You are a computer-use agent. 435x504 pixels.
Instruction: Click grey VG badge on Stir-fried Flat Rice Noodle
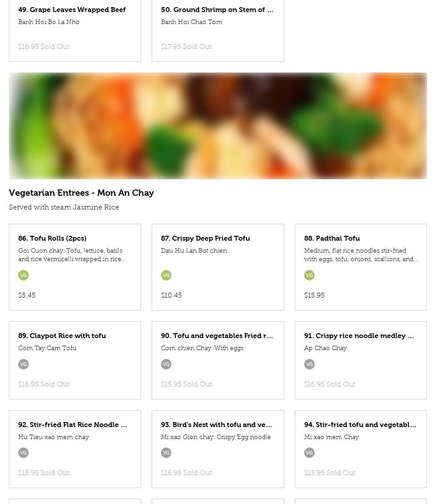point(23,452)
